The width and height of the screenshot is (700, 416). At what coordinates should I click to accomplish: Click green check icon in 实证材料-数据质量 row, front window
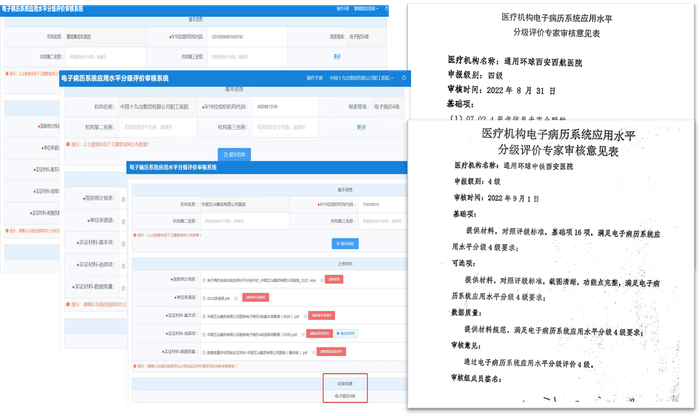click(314, 353)
